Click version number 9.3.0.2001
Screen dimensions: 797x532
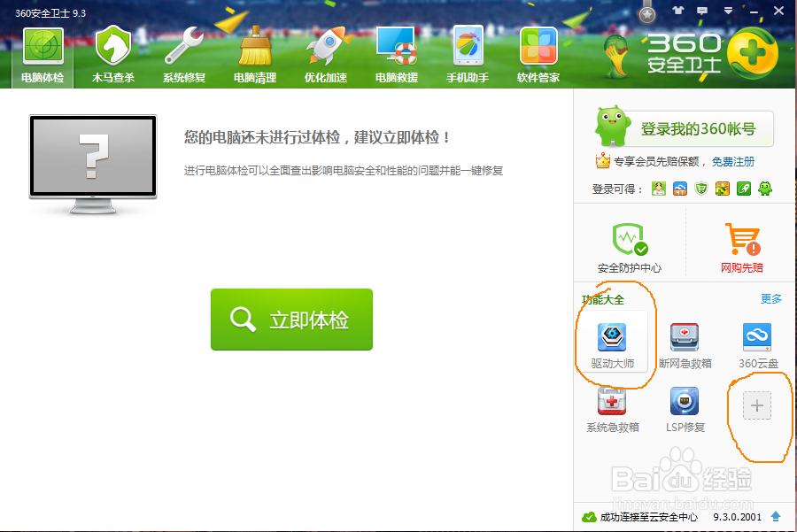point(738,517)
